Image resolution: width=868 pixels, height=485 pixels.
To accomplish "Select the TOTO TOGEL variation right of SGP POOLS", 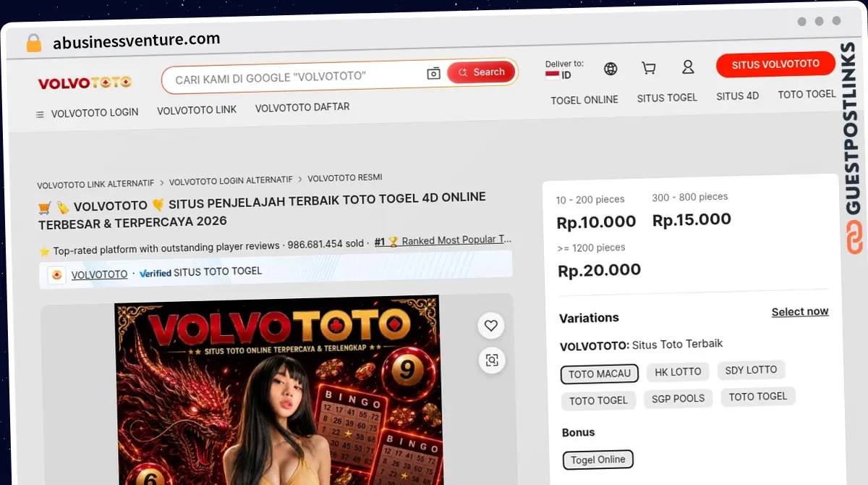I will pyautogui.click(x=757, y=397).
